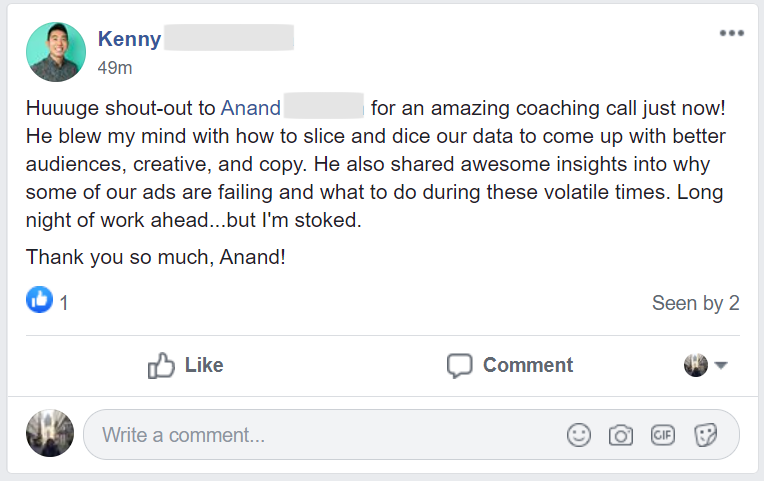Click the 49m post timestamp
The height and width of the screenshot is (481, 764).
click(x=115, y=68)
